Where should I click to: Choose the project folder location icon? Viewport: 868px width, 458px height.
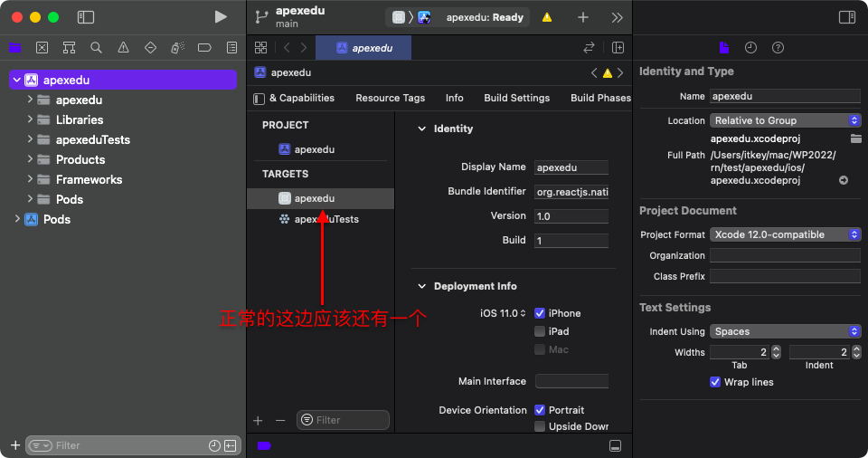click(x=856, y=138)
